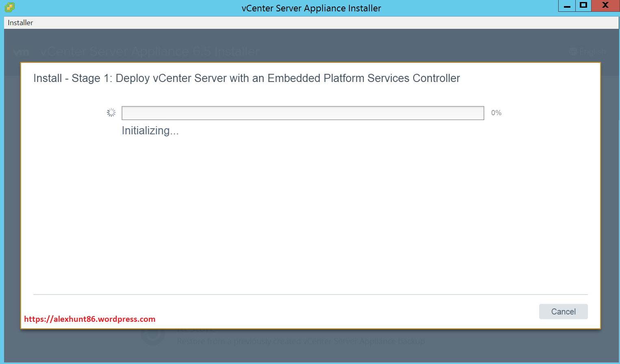Open the Installer menu
The width and height of the screenshot is (620, 364).
20,22
